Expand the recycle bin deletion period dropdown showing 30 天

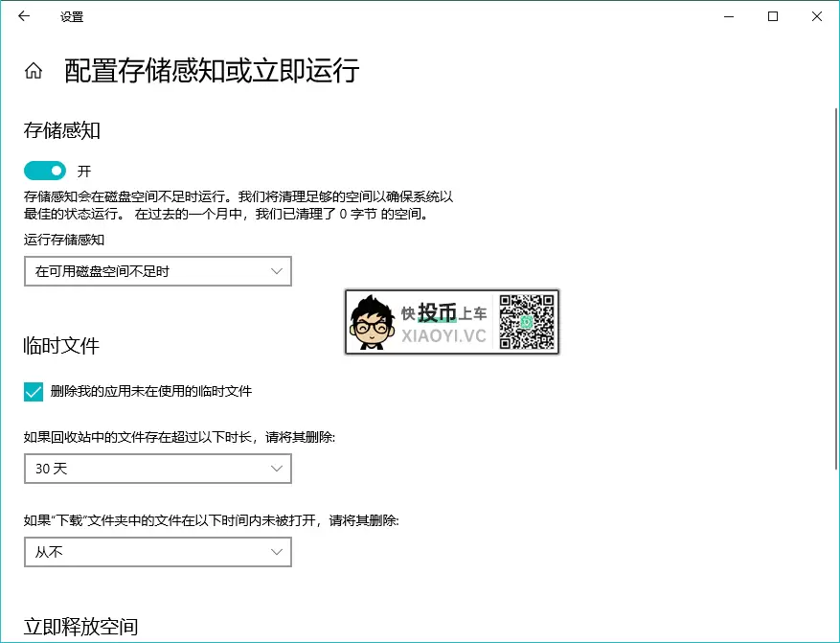pos(157,469)
